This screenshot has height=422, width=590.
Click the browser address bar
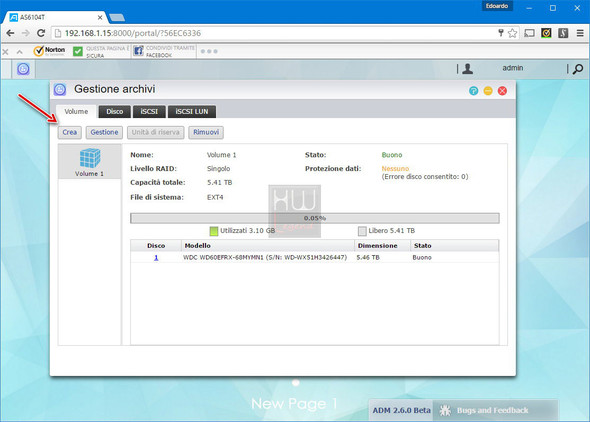click(x=278, y=33)
